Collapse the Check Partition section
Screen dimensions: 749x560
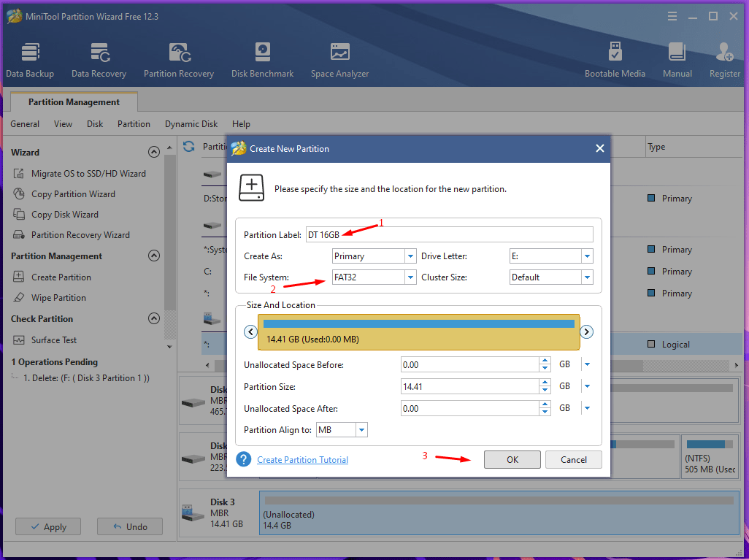(x=154, y=318)
